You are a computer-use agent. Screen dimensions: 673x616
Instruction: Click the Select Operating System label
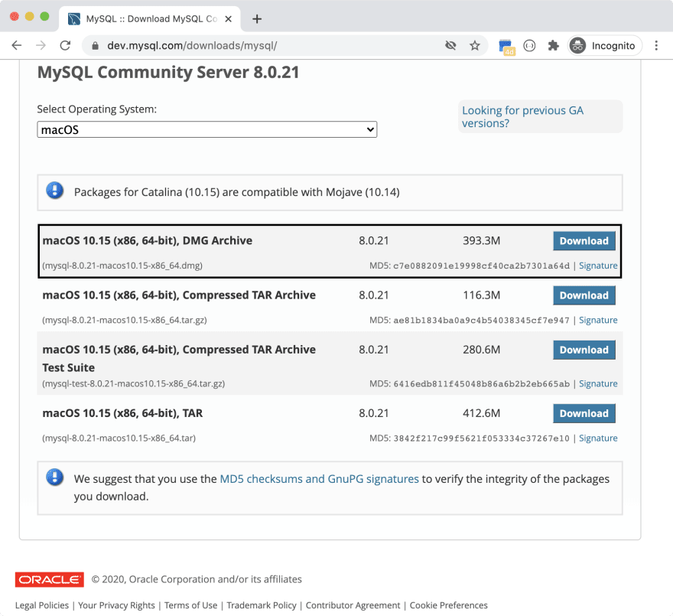(96, 109)
